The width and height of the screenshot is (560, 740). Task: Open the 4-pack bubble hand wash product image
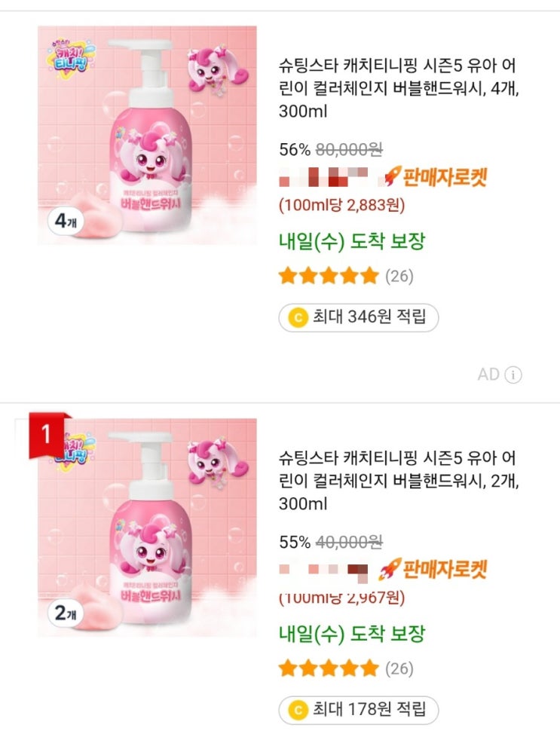click(x=147, y=136)
